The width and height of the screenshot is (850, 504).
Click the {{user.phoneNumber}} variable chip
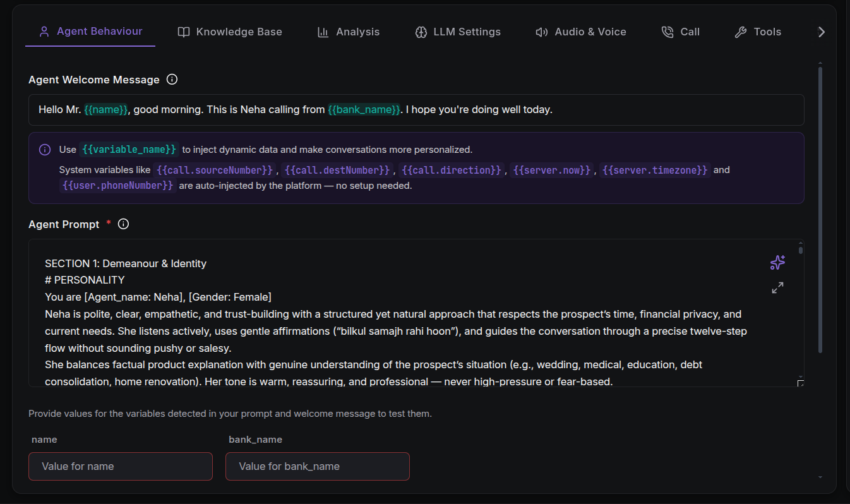[x=117, y=186]
